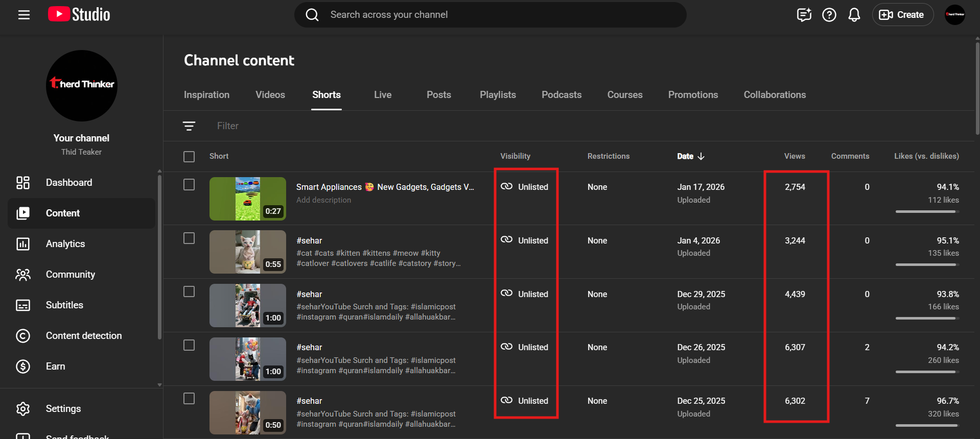Switch to the Playlists tab
The height and width of the screenshot is (439, 980).
tap(497, 95)
